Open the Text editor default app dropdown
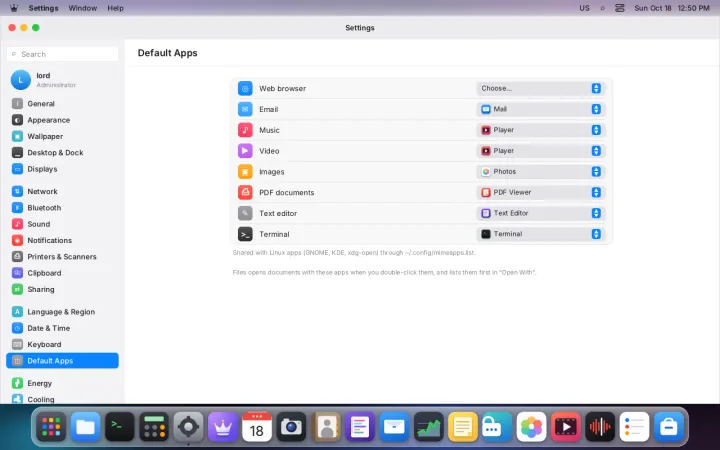Screen dimensions: 720x450 (540, 213)
